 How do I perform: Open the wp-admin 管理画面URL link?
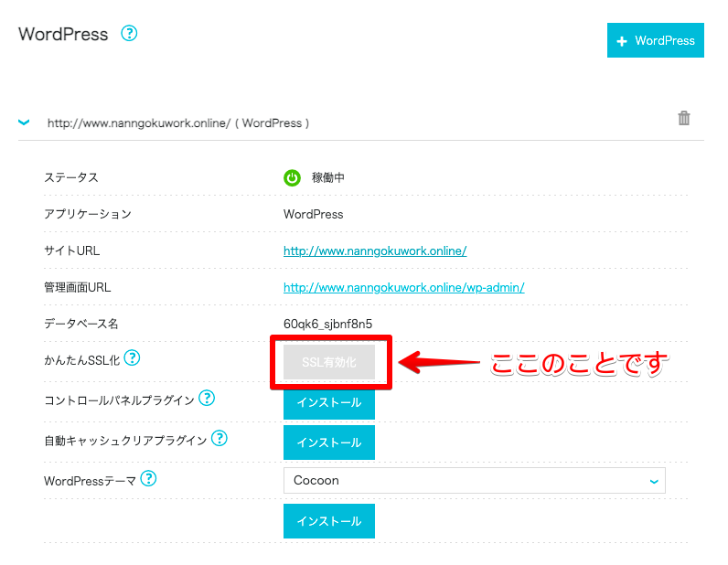coord(404,288)
